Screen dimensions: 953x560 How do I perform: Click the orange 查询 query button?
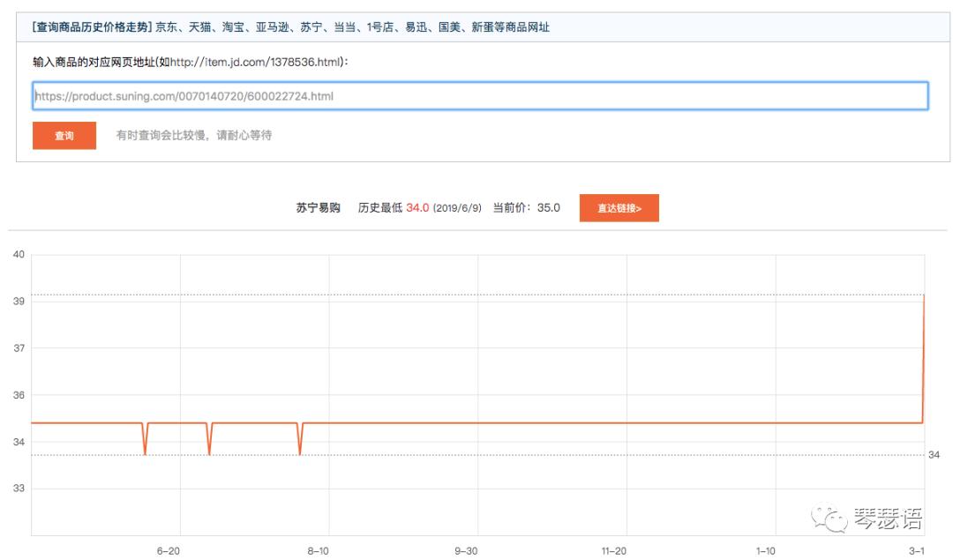click(x=64, y=136)
